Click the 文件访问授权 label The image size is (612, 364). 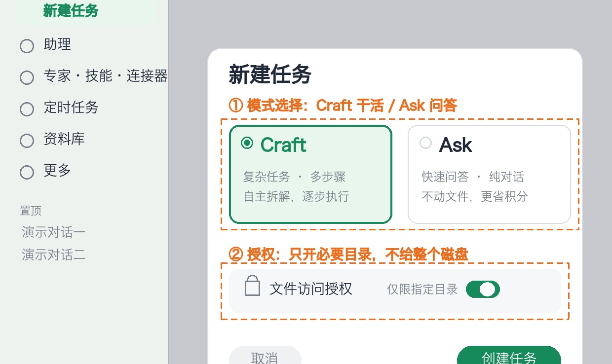point(311,289)
